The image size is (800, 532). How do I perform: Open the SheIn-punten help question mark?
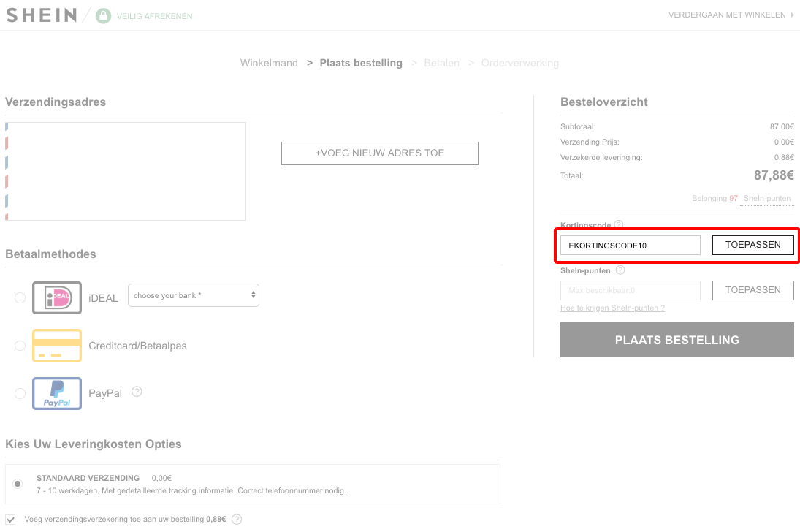[620, 270]
